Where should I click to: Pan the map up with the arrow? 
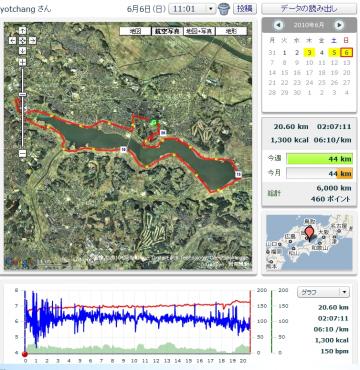tap(22, 31)
